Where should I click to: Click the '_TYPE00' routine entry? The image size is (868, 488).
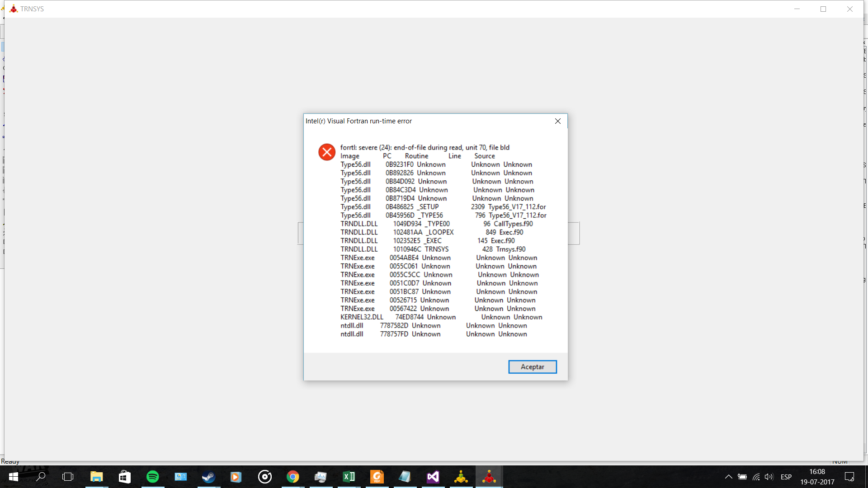(x=438, y=224)
